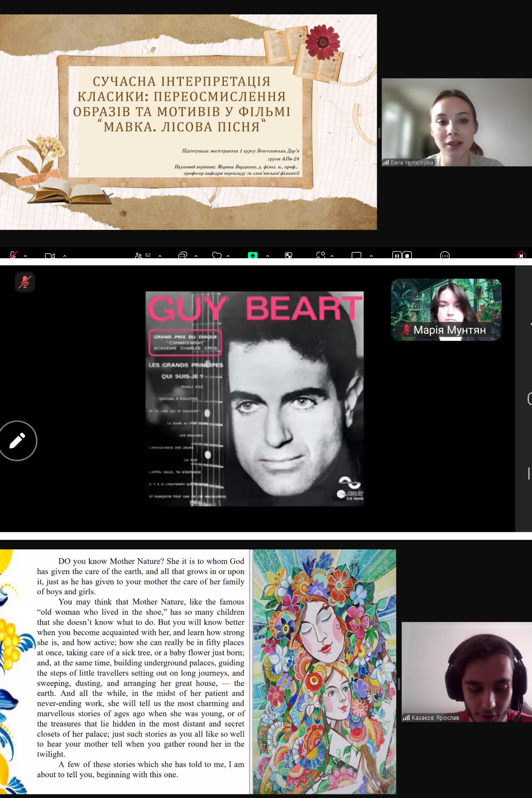Open the chat panel icon
Viewport: 532px width, 798px height.
(182, 255)
